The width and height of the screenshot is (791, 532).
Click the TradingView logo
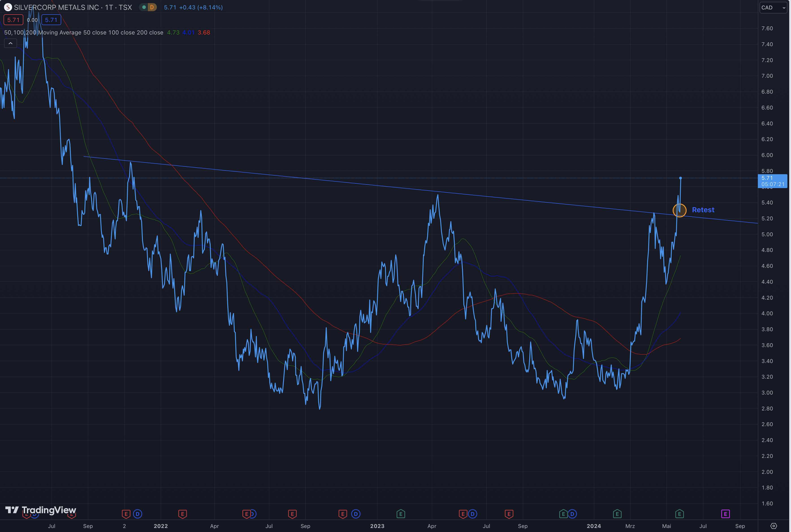coord(41,510)
